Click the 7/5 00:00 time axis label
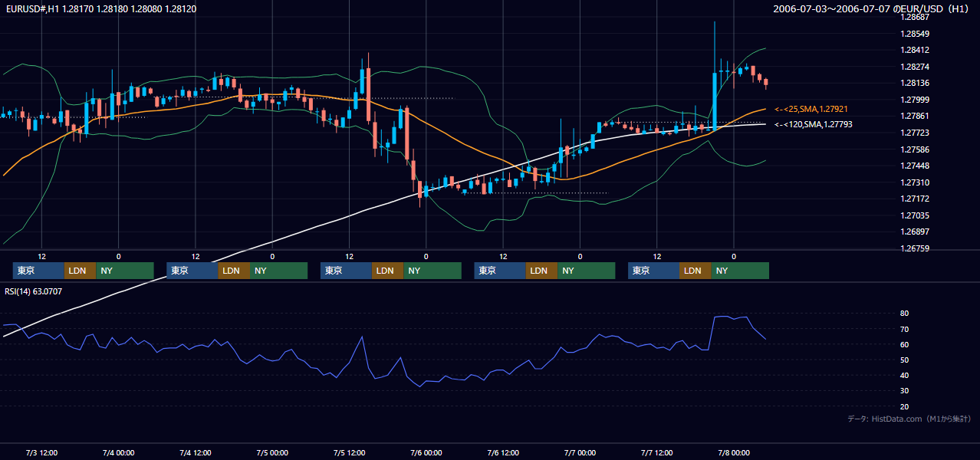980x460 pixels. (272, 452)
